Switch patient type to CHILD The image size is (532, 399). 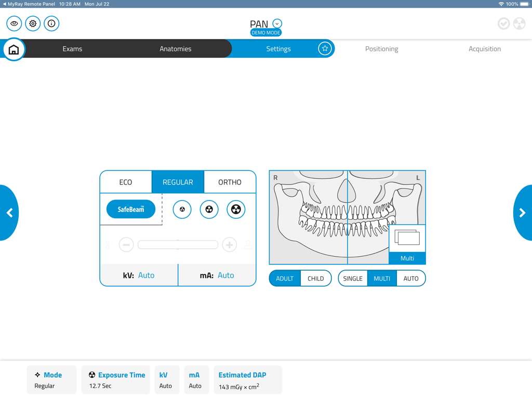[x=316, y=278]
